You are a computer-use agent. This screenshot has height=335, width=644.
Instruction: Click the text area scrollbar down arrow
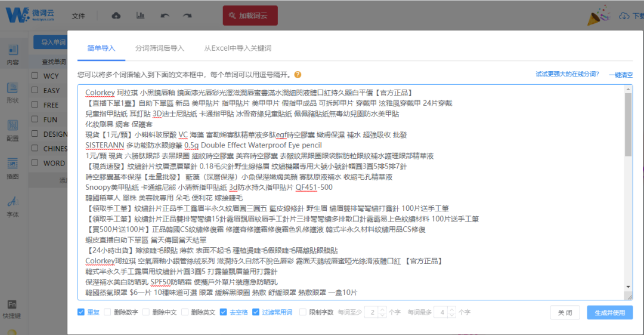pos(628,287)
